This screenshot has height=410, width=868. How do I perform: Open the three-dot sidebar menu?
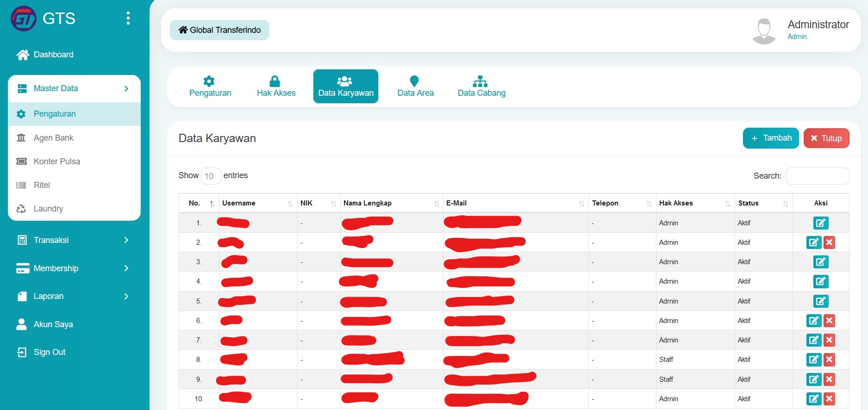[x=128, y=18]
